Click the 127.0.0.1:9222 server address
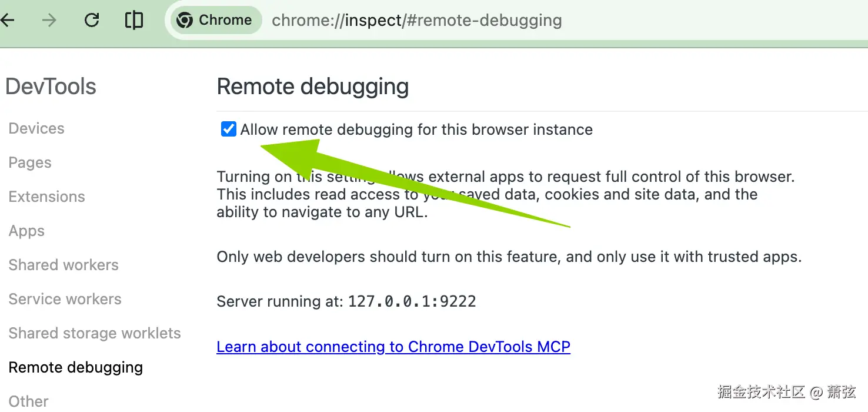 pos(412,301)
